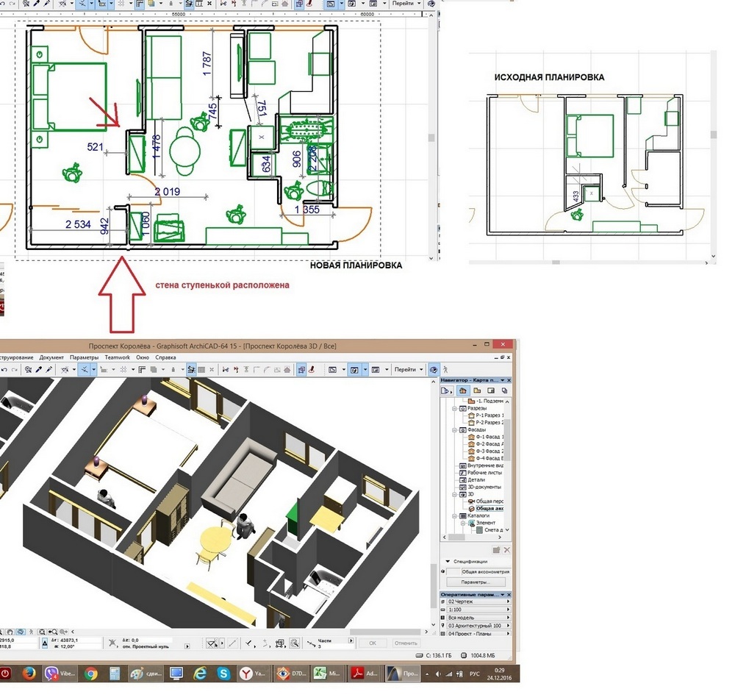Open the Параметры menu
Screen dimensions: 735x700
[85, 357]
